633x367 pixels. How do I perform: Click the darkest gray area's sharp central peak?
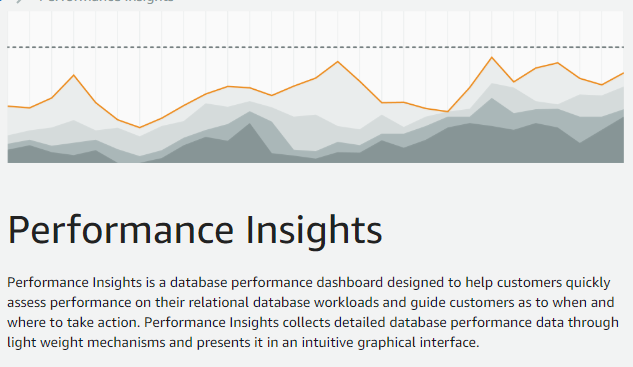pyautogui.click(x=250, y=124)
